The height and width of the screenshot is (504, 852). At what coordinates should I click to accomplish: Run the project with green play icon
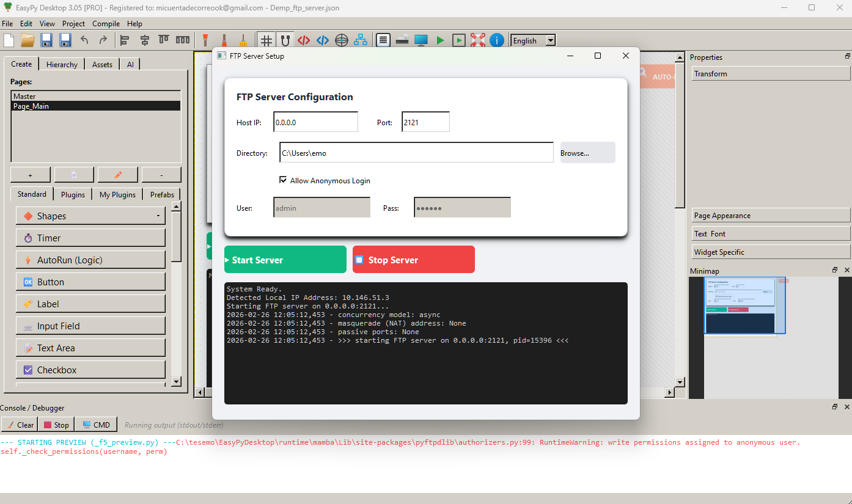pos(440,40)
